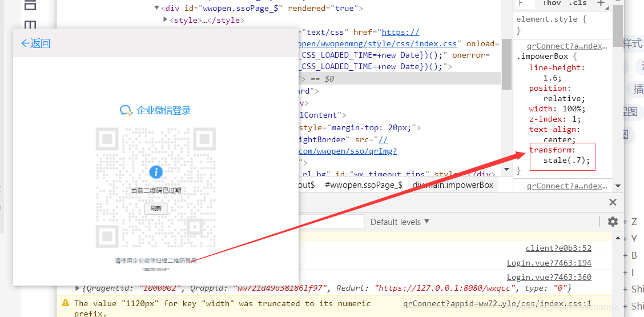This screenshot has width=644, height=317.
Task: Open the Login.vue?7463:360 source link
Action: [549, 277]
